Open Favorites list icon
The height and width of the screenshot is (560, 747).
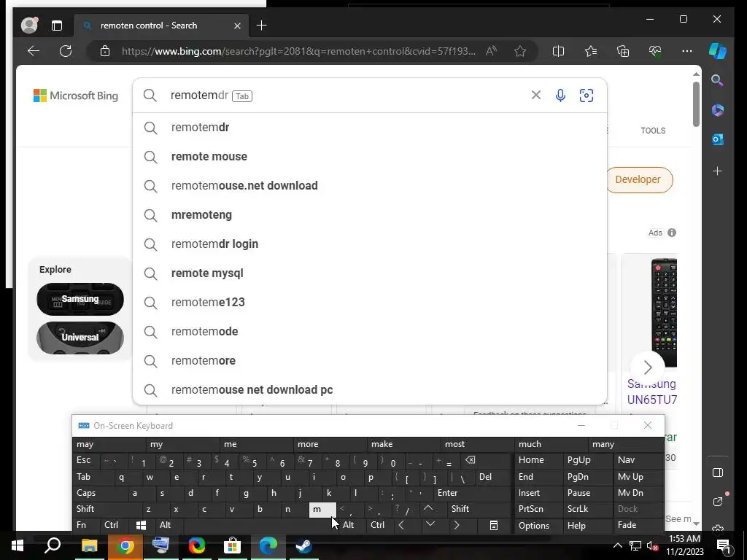pos(591,51)
